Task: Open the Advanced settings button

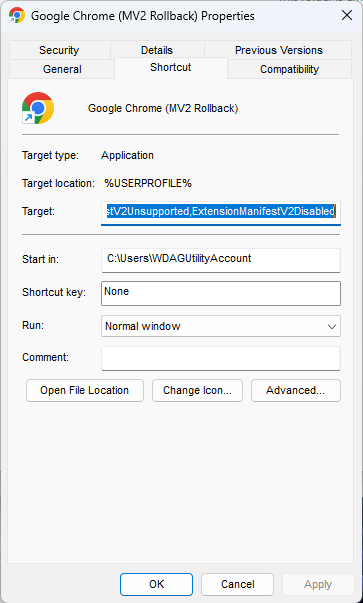Action: 296,391
